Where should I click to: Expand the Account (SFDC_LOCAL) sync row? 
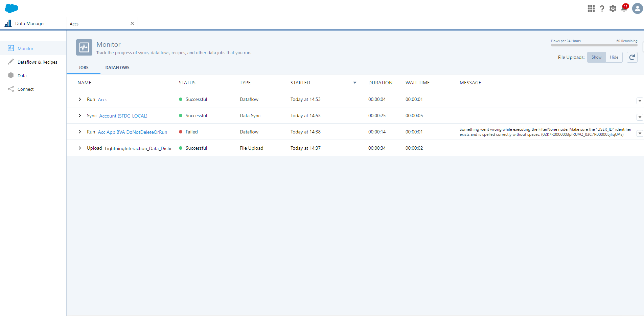(79, 115)
